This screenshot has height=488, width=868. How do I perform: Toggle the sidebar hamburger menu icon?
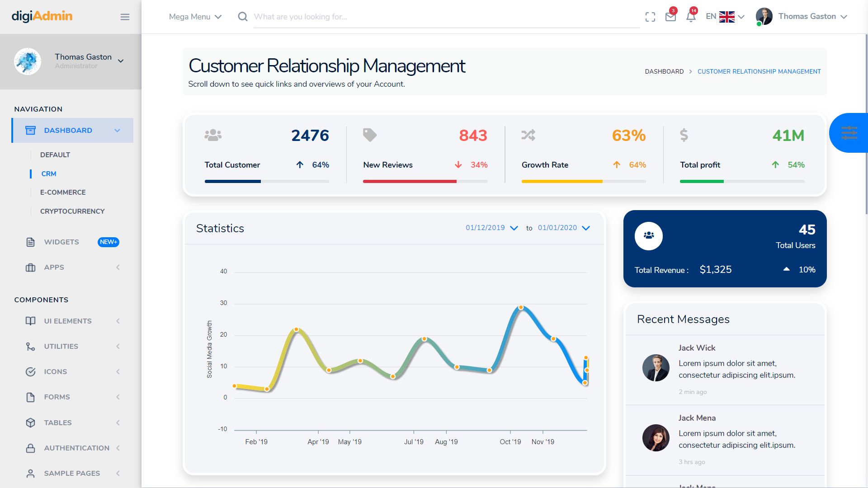pos(125,17)
